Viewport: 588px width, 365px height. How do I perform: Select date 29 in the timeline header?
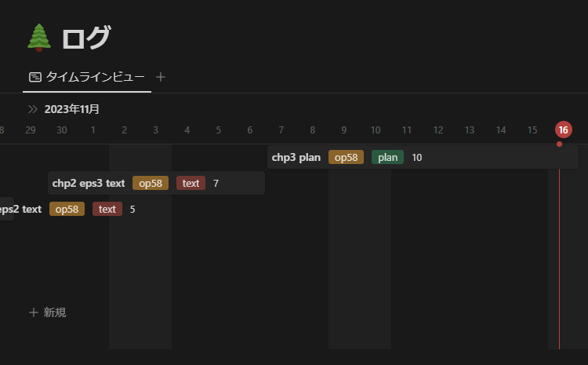(31, 130)
